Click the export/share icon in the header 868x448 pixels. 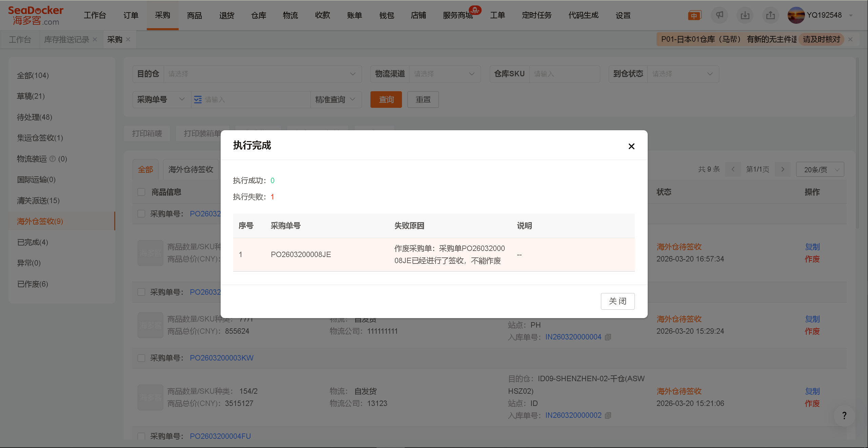pyautogui.click(x=770, y=15)
